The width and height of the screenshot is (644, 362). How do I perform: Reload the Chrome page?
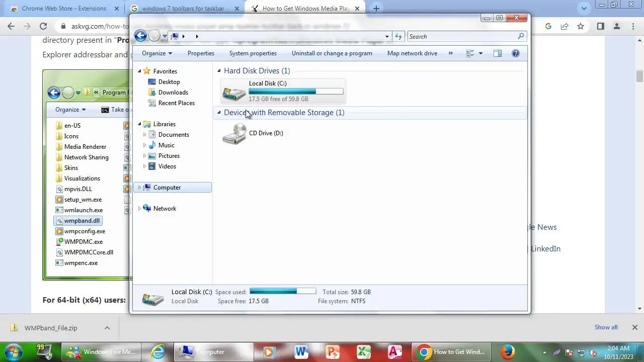pos(43,26)
